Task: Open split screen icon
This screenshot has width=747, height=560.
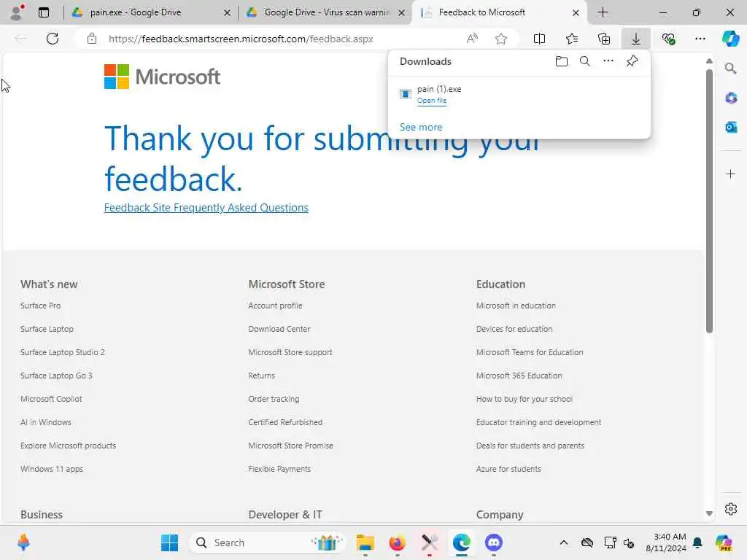Action: (539, 39)
